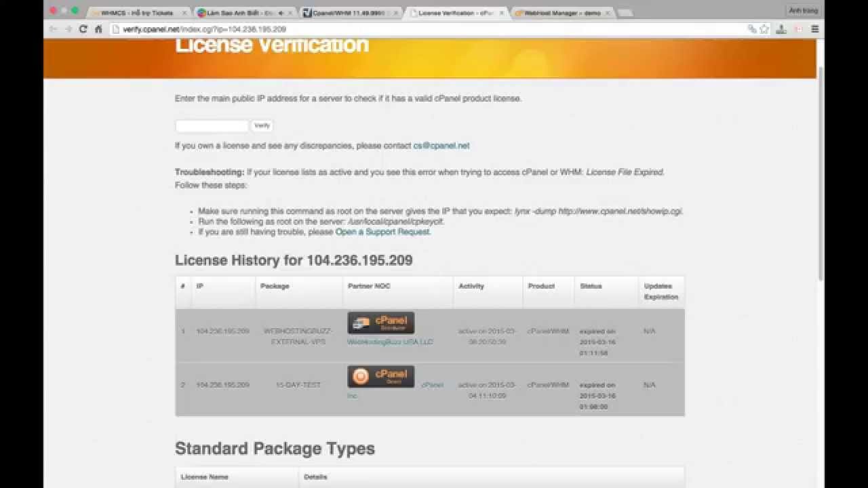Click the browser forward arrow
Image resolution: width=868 pixels, height=488 pixels.
pyautogui.click(x=68, y=29)
